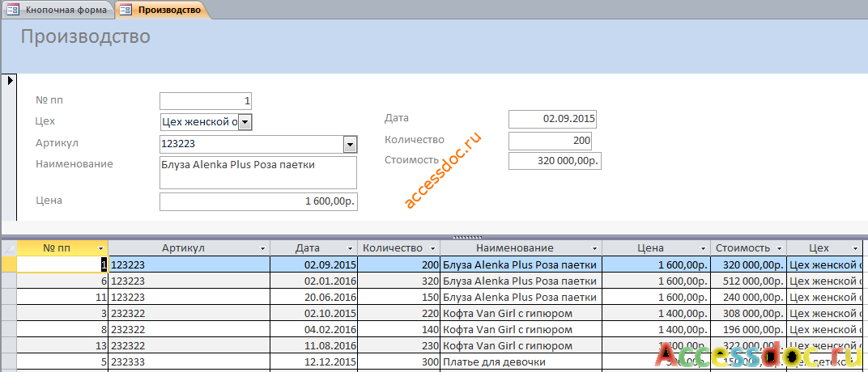
Task: Click the quantity cell 220
Action: pyautogui.click(x=400, y=314)
